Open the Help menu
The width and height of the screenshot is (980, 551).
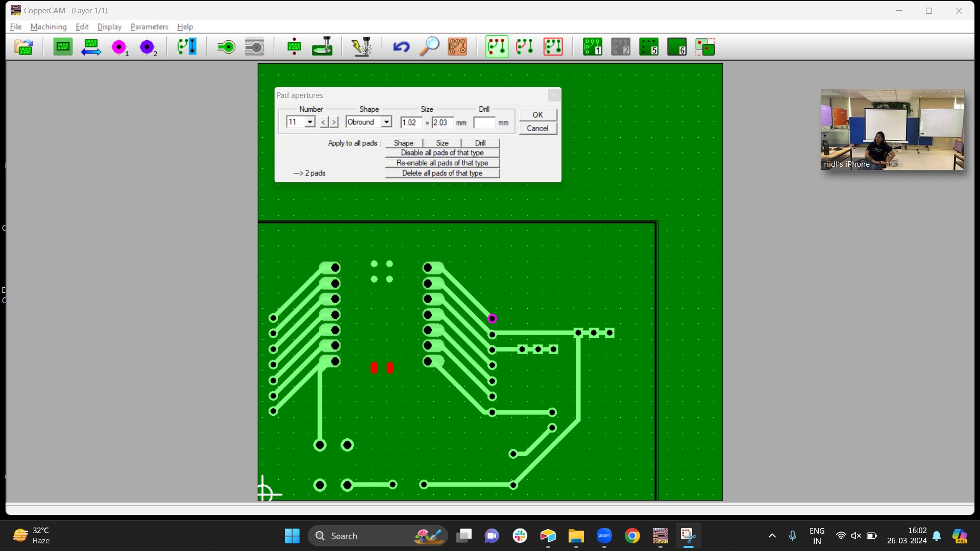click(185, 27)
